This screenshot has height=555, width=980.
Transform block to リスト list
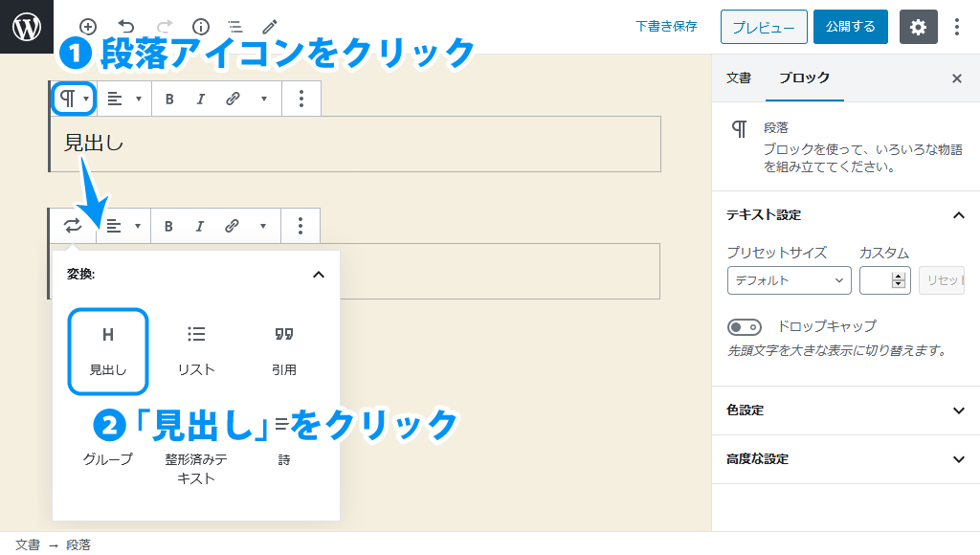click(x=196, y=351)
